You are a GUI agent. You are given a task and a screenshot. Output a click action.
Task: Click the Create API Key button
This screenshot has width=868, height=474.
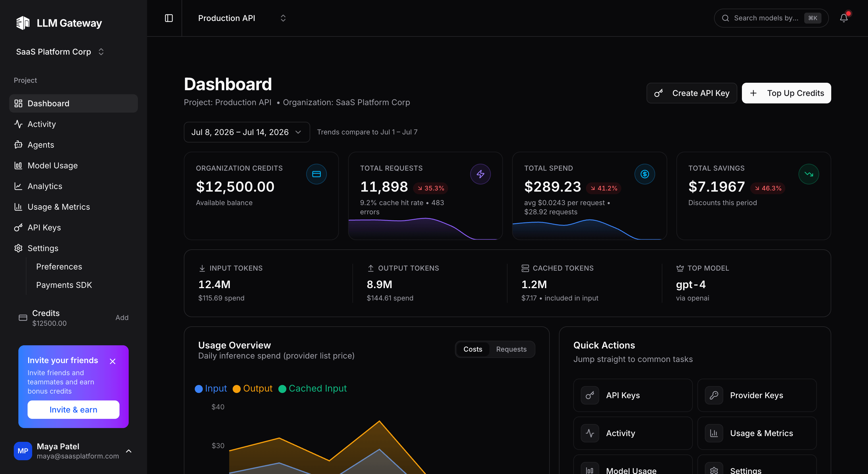coord(691,93)
